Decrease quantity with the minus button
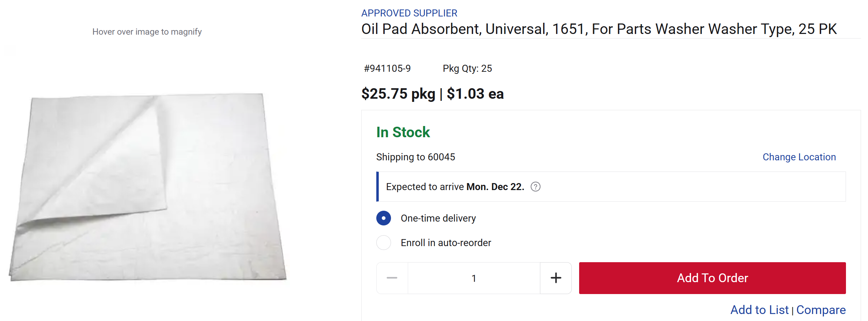This screenshot has height=321, width=868. 392,278
